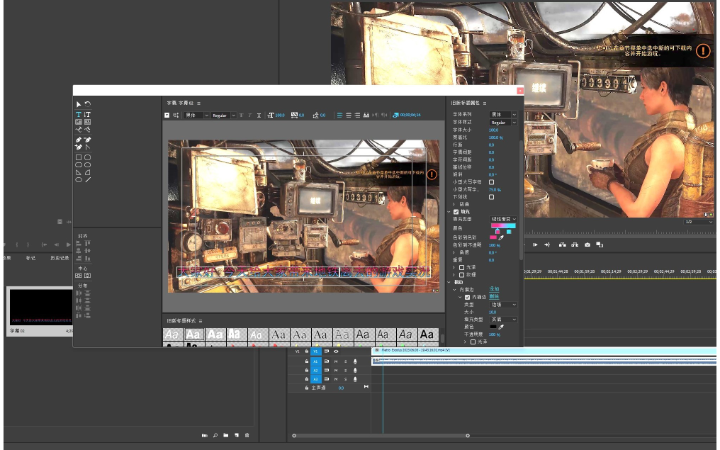Select the Add Anchor Point tool
Screen dimensions: 720x450
[79, 147]
